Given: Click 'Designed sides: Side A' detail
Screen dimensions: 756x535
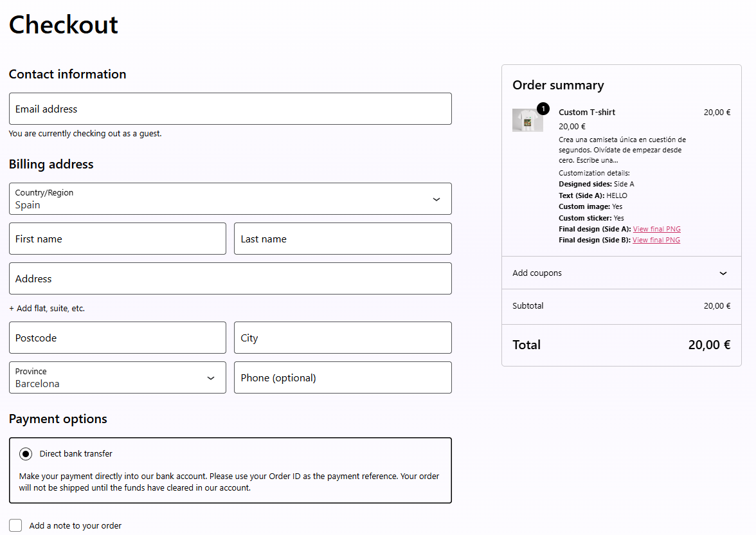Looking at the screenshot, I should pyautogui.click(x=597, y=184).
